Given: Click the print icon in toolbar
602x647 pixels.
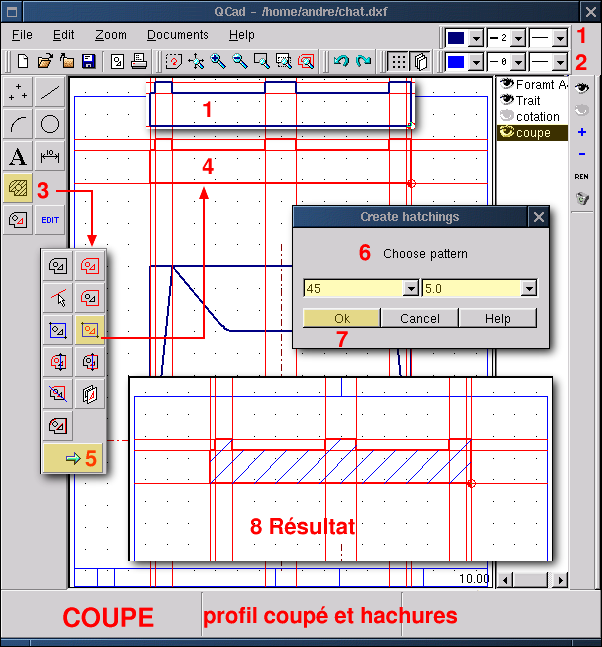Looking at the screenshot, I should (139, 62).
